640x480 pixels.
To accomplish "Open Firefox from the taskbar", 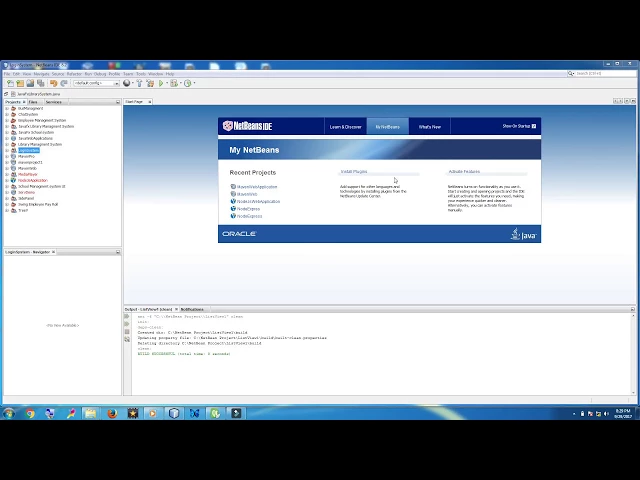I will coord(112,413).
